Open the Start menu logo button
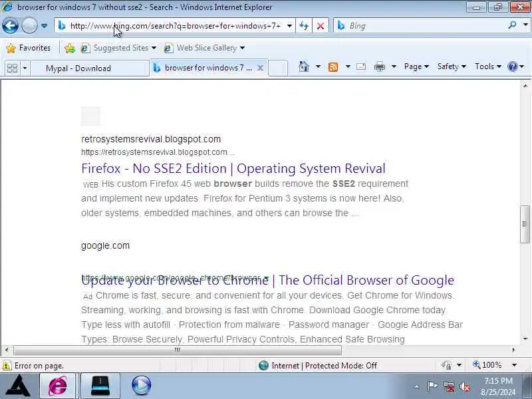Image resolution: width=532 pixels, height=399 pixels. pos(19,386)
